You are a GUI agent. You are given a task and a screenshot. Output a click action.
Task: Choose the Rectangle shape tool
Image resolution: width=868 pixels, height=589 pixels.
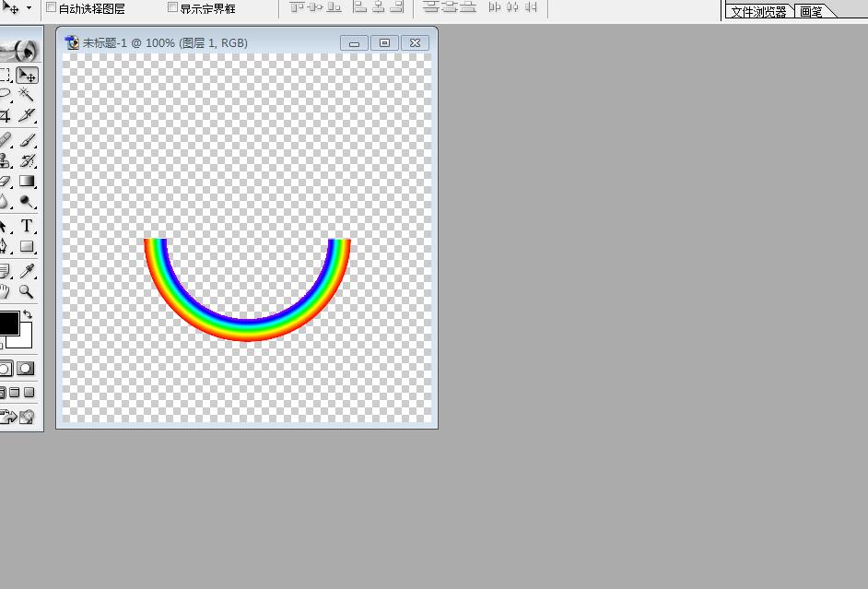(27, 246)
